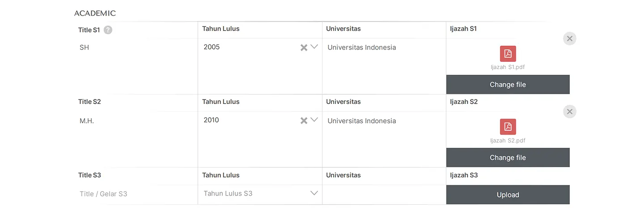Viewport: 644px width, 211px height.
Task: Open the Ijazah S1.pdf file icon
Action: 508,54
